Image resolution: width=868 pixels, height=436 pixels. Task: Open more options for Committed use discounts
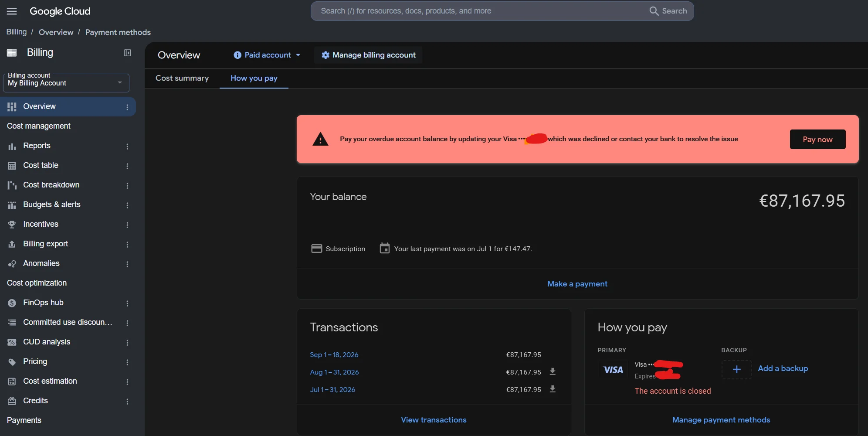(x=127, y=323)
